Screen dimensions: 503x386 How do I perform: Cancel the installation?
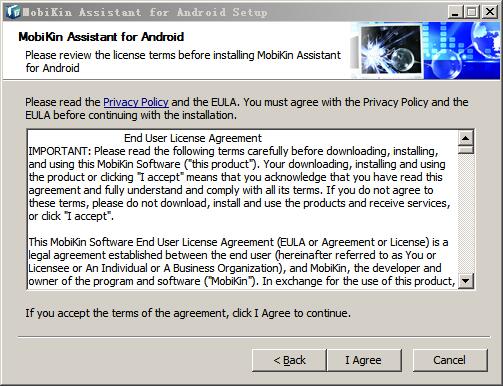tap(450, 360)
